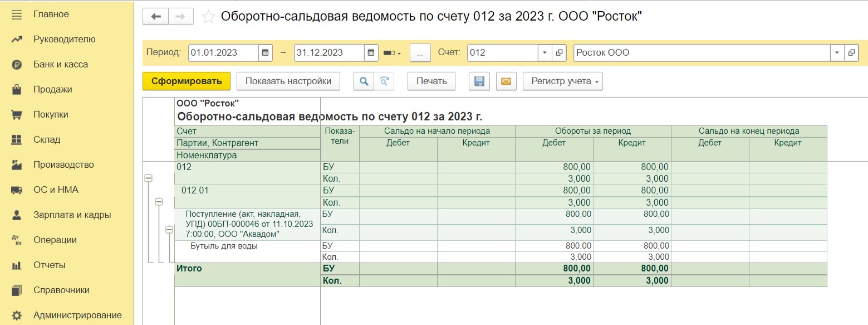Click the Печать button
The width and height of the screenshot is (868, 325).
click(x=431, y=81)
